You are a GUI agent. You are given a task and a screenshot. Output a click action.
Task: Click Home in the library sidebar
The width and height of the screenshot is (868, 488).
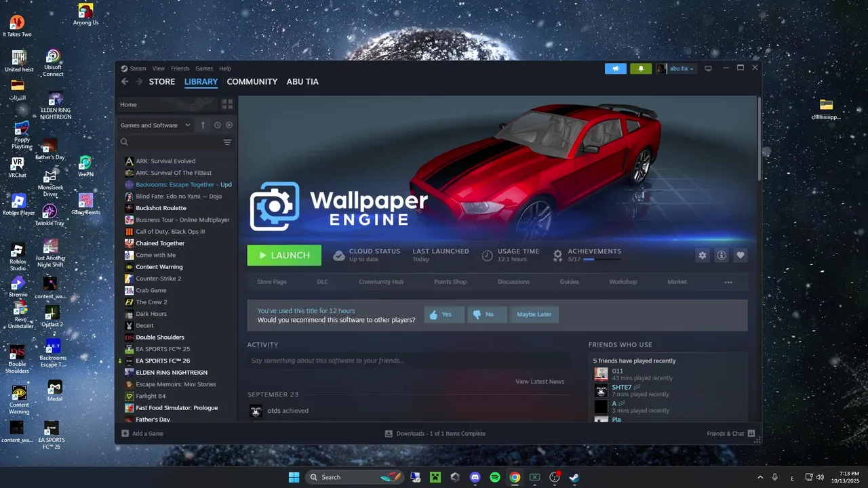point(167,104)
